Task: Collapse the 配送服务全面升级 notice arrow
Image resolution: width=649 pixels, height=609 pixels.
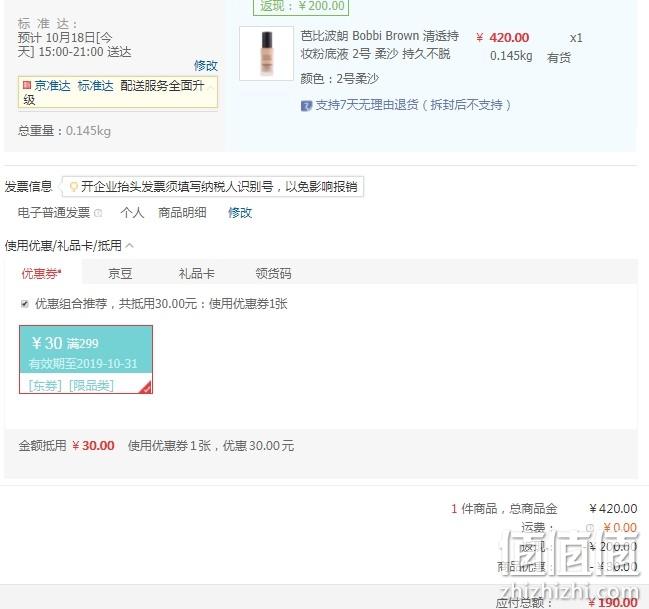Action: tap(211, 87)
